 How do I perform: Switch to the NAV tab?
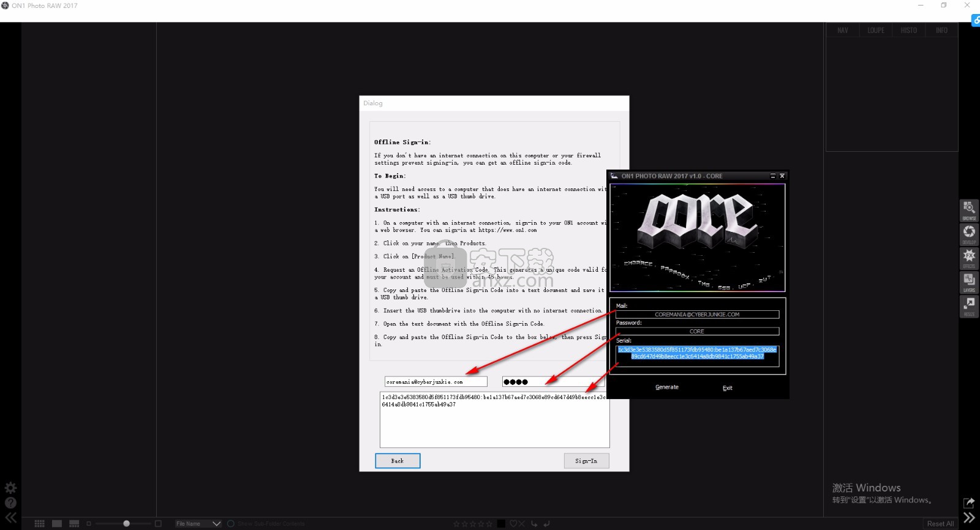tap(843, 30)
